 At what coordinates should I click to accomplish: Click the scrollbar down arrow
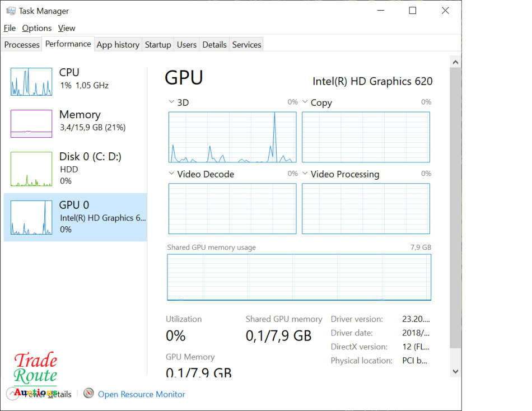tap(455, 371)
